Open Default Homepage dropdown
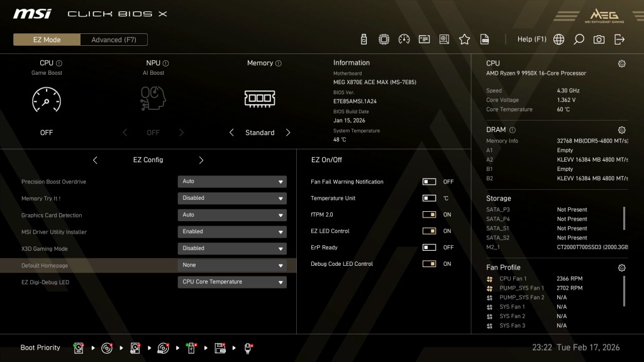 tap(232, 266)
